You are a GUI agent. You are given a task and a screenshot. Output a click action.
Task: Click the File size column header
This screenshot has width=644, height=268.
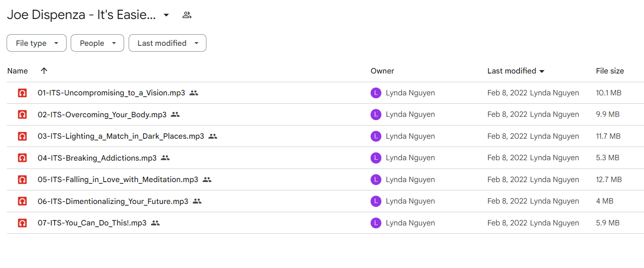click(610, 71)
